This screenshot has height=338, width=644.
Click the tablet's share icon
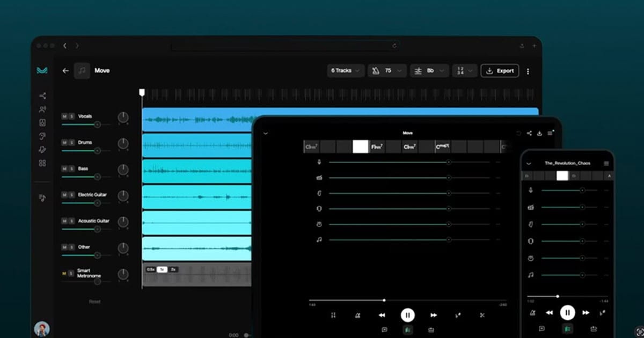coord(529,133)
